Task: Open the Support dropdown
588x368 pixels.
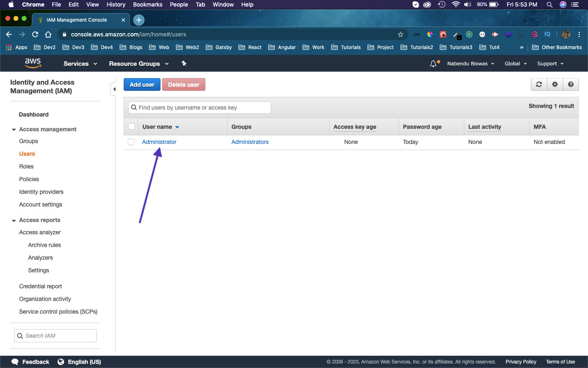Action: click(x=550, y=64)
